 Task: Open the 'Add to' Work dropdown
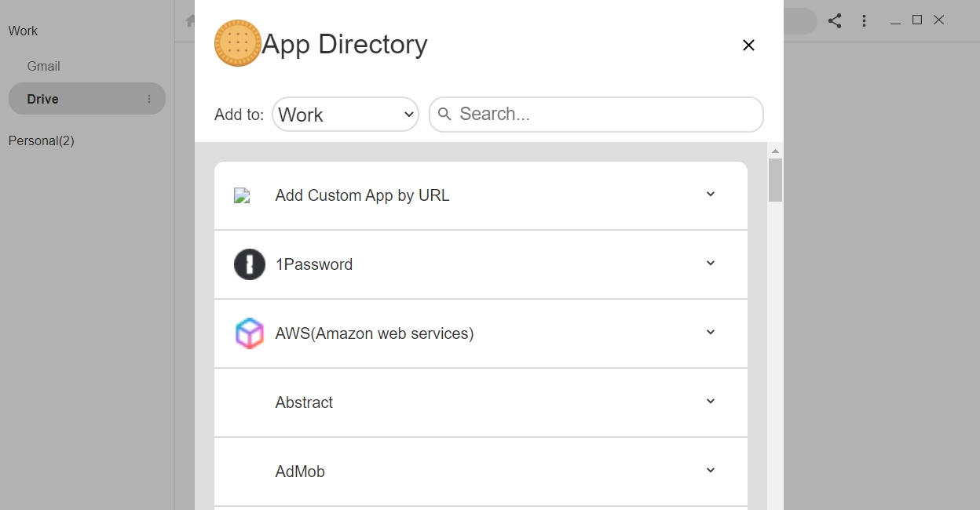coord(346,115)
